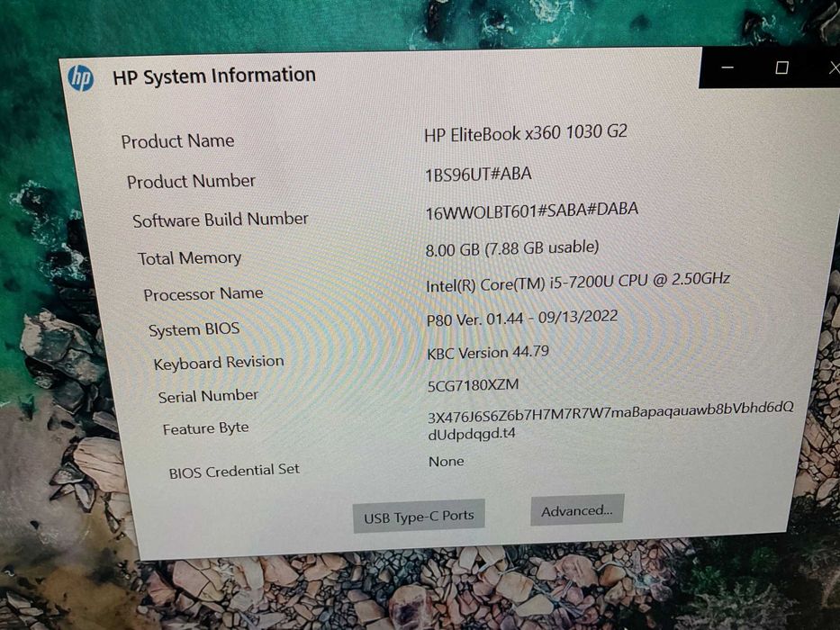Select '8.00 GB (7.88 GB usable)' value
This screenshot has width=840, height=630.
tap(512, 248)
